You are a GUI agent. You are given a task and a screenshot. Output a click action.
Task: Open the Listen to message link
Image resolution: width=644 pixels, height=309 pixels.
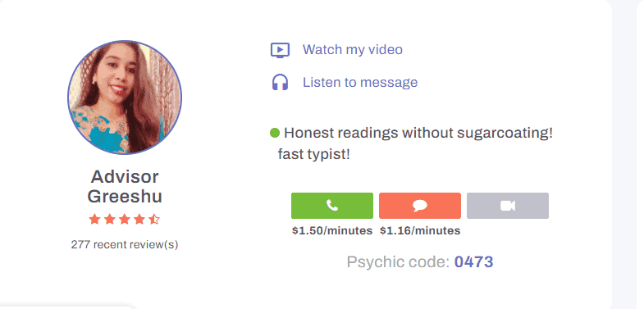[x=360, y=83]
